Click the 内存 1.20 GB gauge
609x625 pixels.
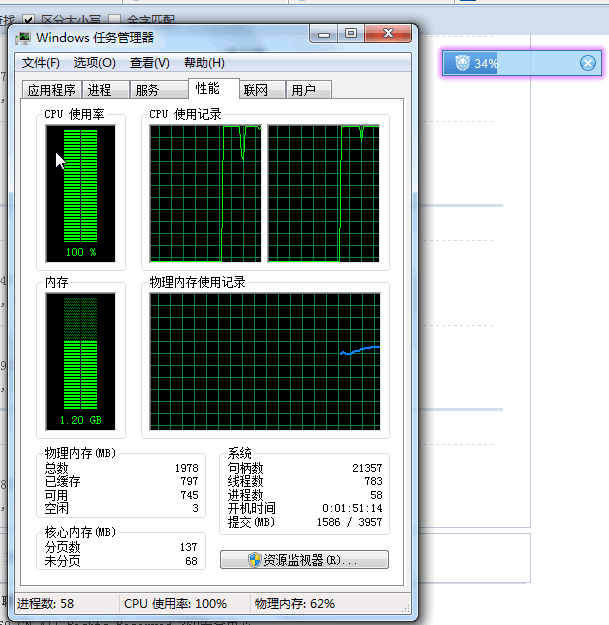click(x=81, y=362)
